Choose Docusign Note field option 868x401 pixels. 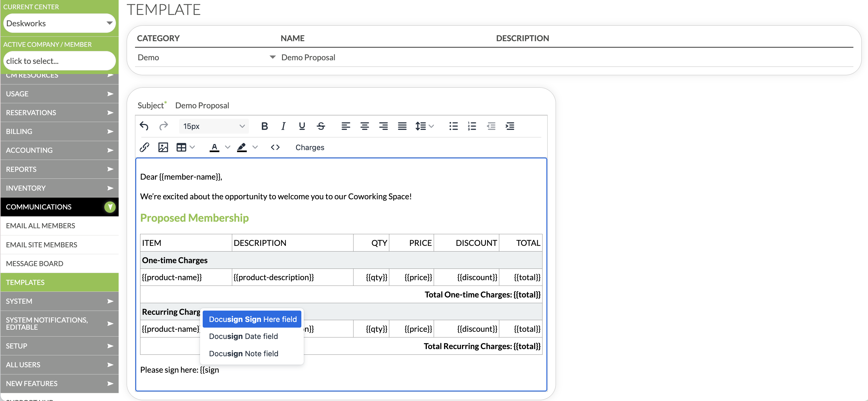(x=243, y=354)
